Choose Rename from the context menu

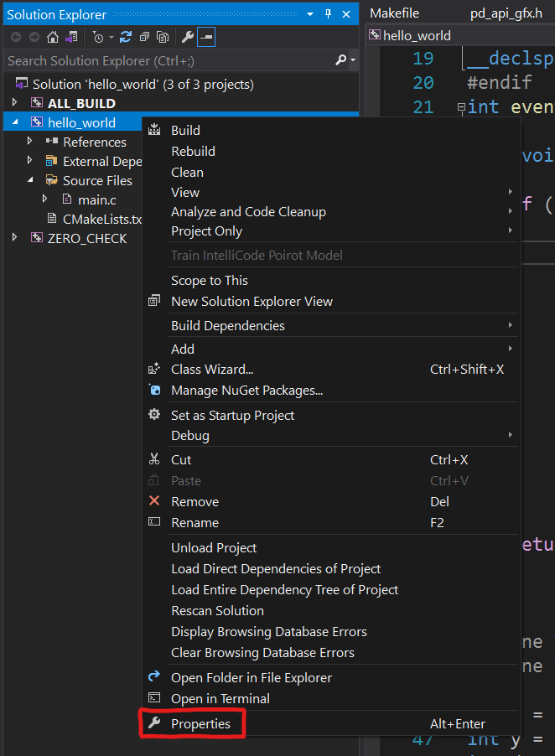coord(331,523)
